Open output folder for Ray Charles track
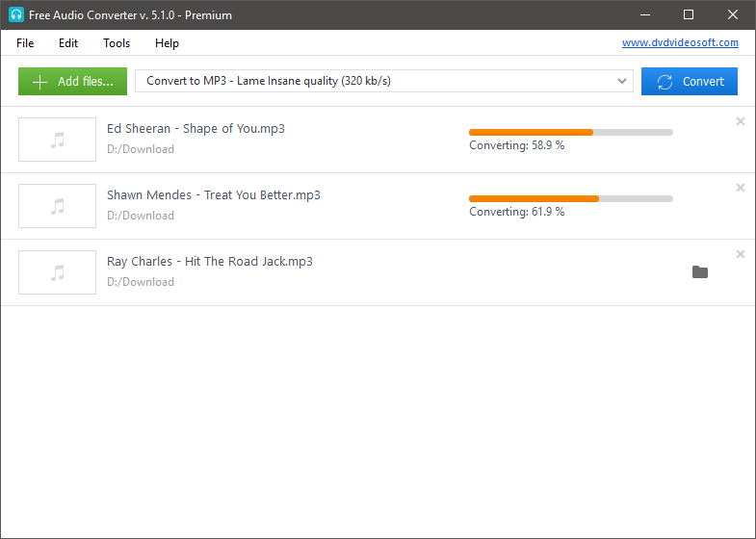The image size is (756, 539). click(x=700, y=272)
